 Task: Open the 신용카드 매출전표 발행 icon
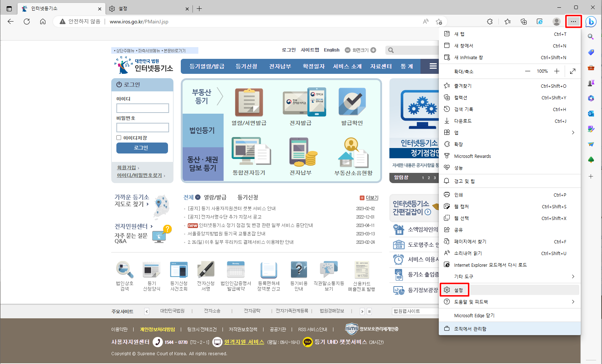click(362, 270)
